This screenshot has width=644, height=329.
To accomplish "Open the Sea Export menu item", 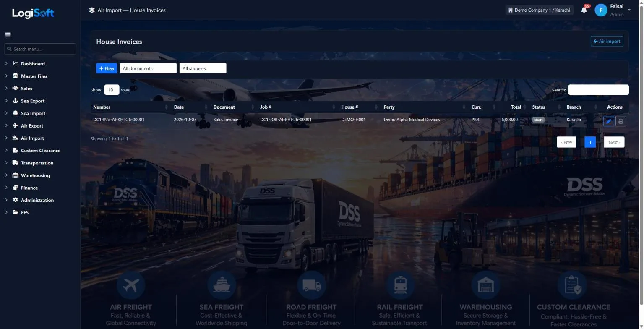I will coord(33,101).
